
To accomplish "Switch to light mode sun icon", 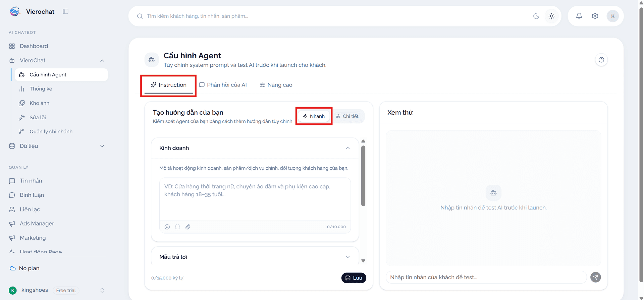I will tap(551, 16).
